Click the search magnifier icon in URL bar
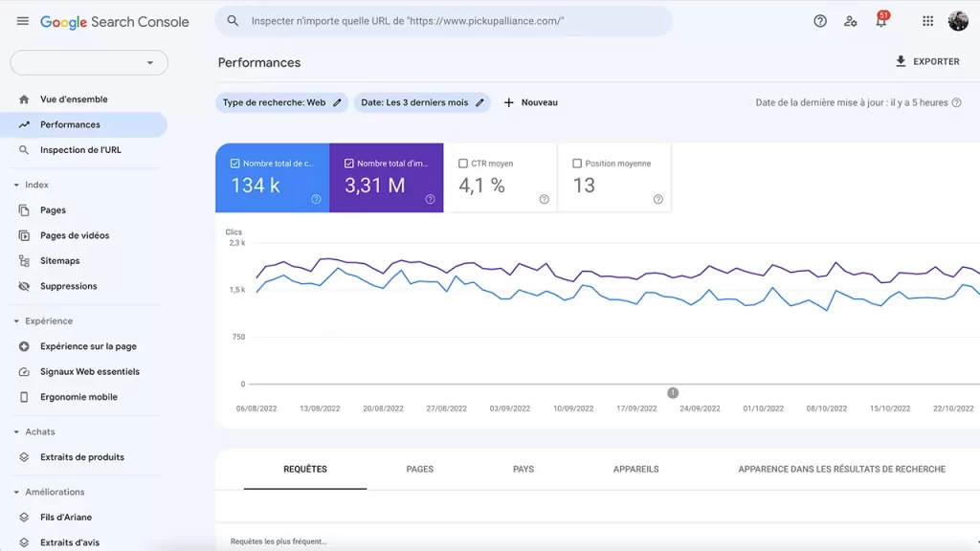This screenshot has width=980, height=551. point(233,21)
